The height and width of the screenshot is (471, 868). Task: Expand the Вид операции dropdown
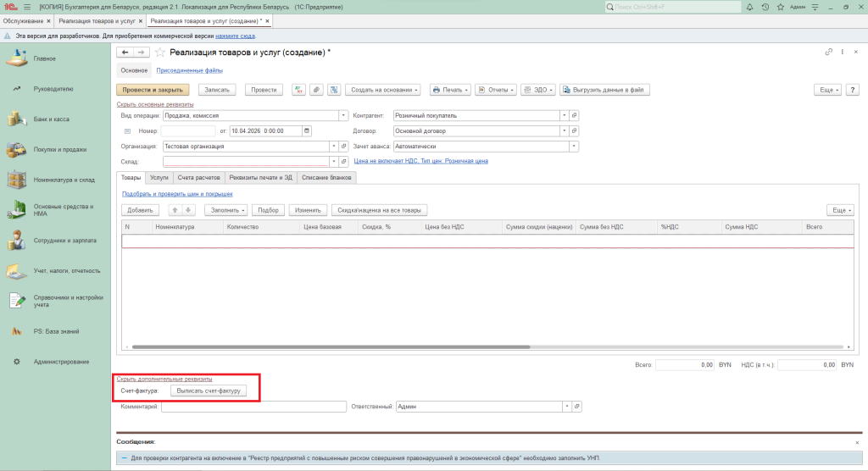point(343,115)
